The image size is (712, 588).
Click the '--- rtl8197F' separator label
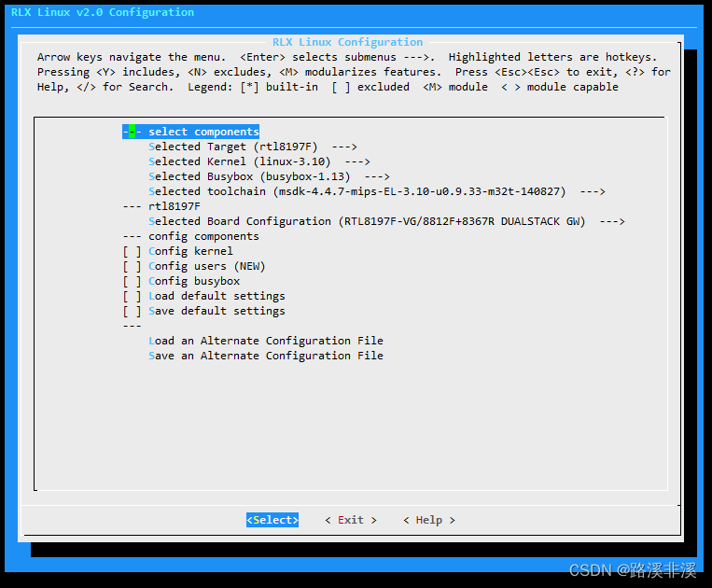click(161, 206)
